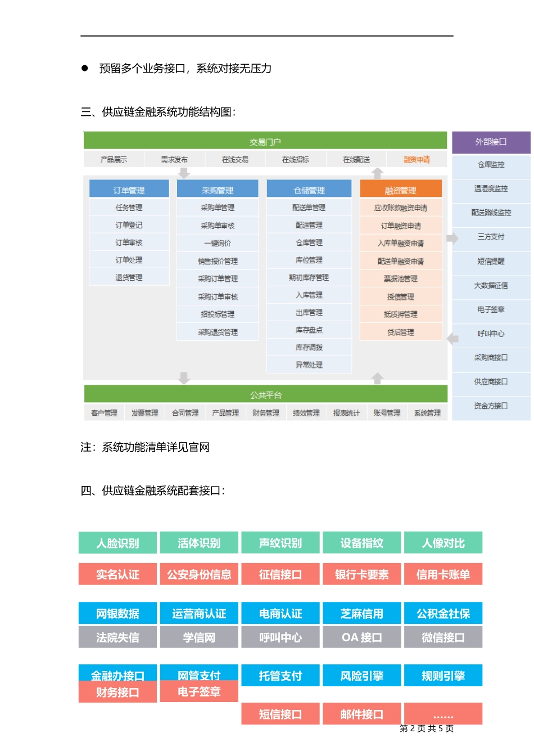Image resolution: width=534 pixels, height=756 pixels.
Task: Click the 异常处理 row
Action: (309, 364)
